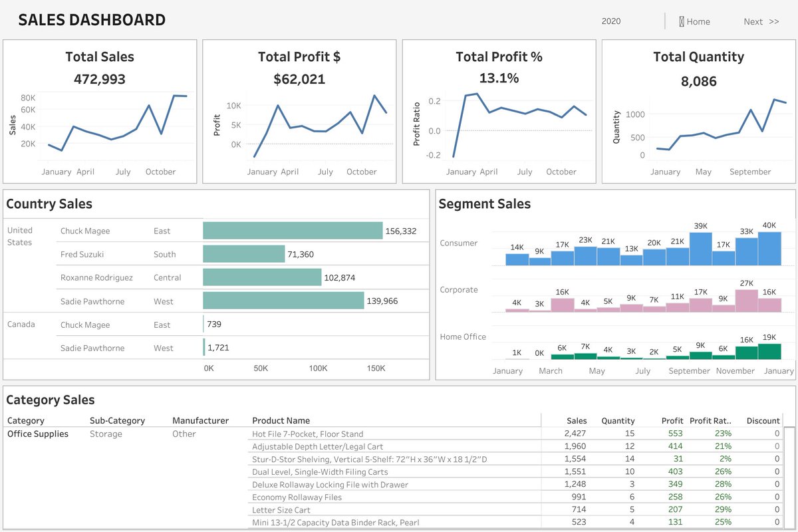798x532 pixels.
Task: Click the 102,874 bar label
Action: pyautogui.click(x=340, y=277)
